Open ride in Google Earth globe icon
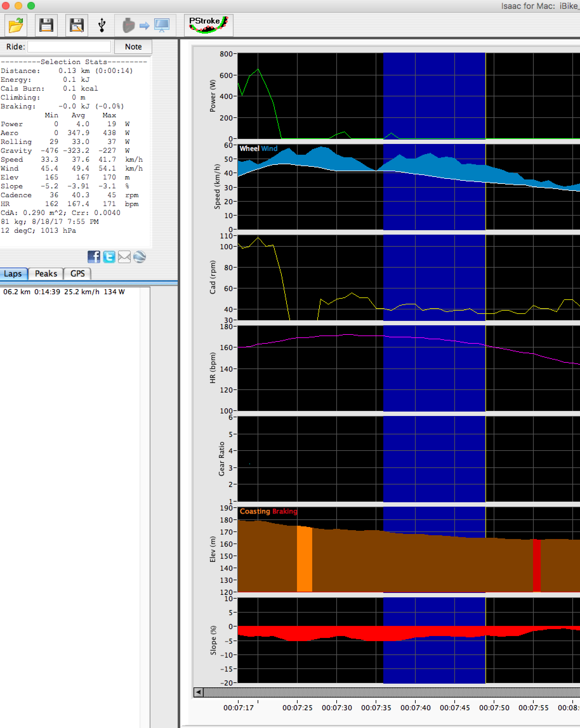This screenshot has height=728, width=580. (x=140, y=257)
